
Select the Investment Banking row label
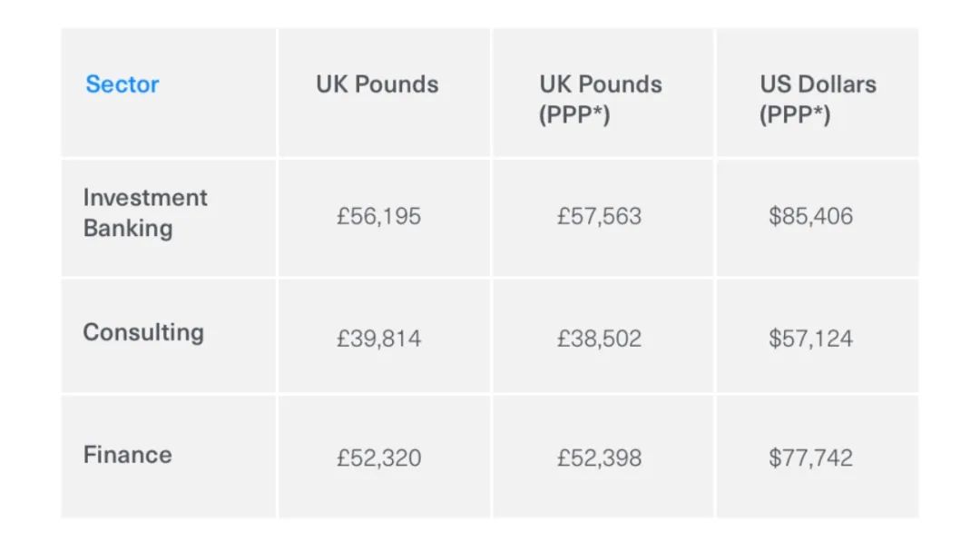(145, 212)
